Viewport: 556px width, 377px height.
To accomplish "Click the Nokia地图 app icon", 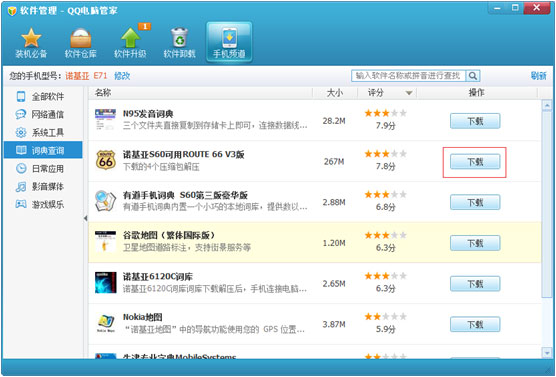I will pyautogui.click(x=105, y=323).
